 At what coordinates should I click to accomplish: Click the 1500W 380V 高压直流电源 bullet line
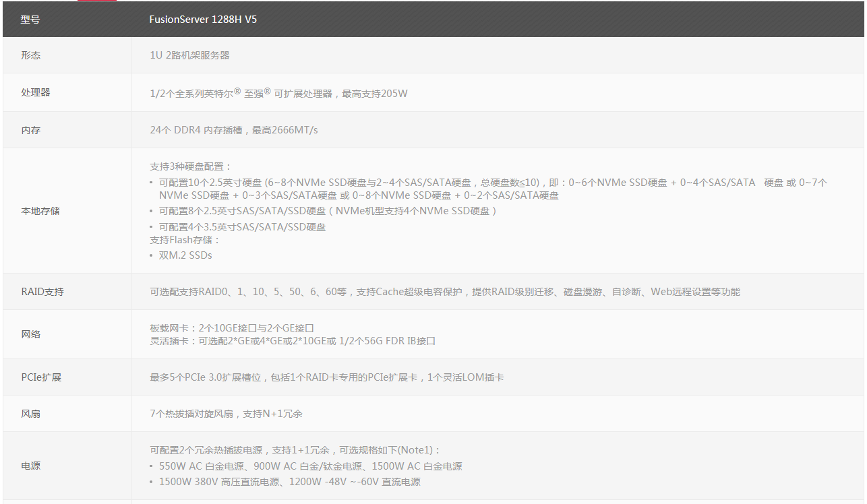(x=285, y=482)
